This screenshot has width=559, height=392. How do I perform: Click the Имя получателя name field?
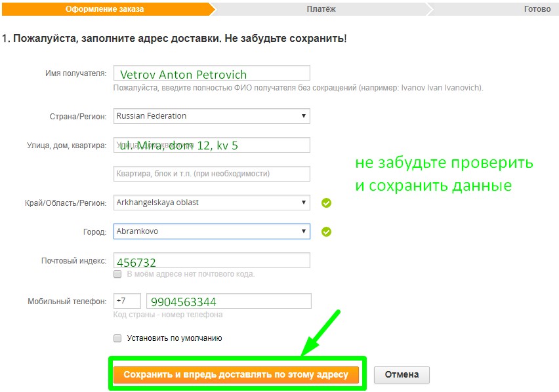[211, 72]
